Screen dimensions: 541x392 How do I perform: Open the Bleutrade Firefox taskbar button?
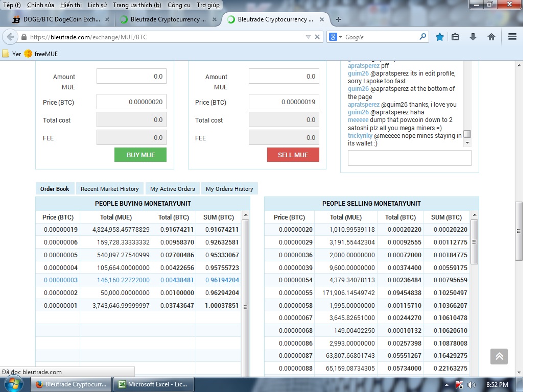[x=71, y=384]
